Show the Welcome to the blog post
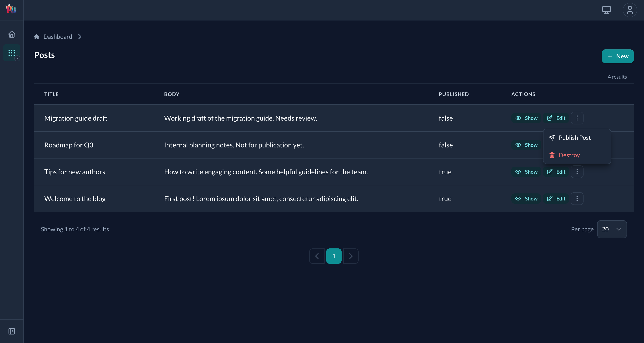This screenshot has width=644, height=343. (526, 199)
